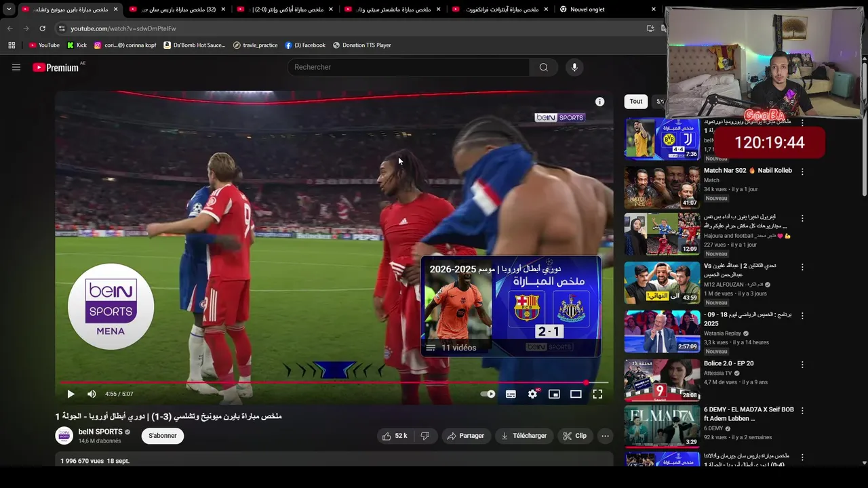
Task: Click the Partager share button
Action: tap(465, 436)
